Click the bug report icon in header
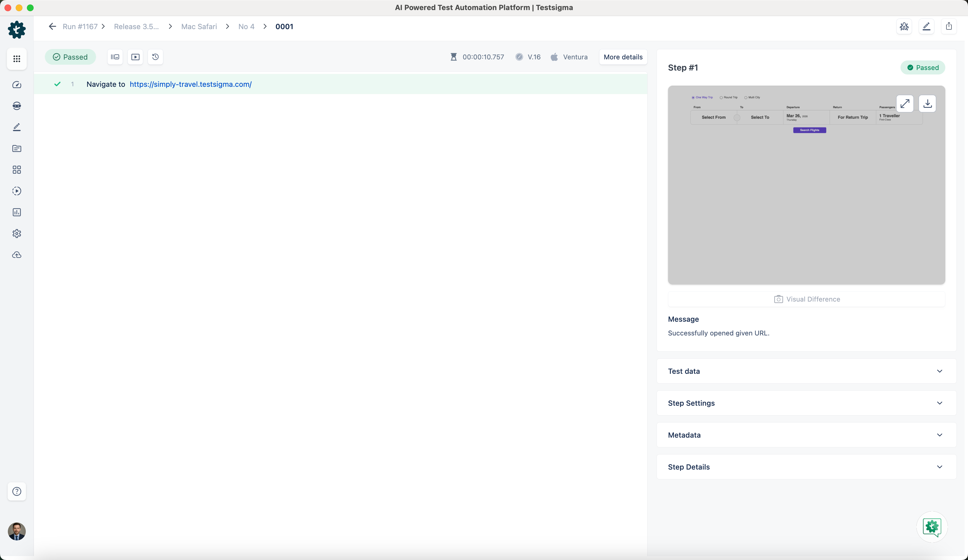Image resolution: width=968 pixels, height=560 pixels. point(904,27)
